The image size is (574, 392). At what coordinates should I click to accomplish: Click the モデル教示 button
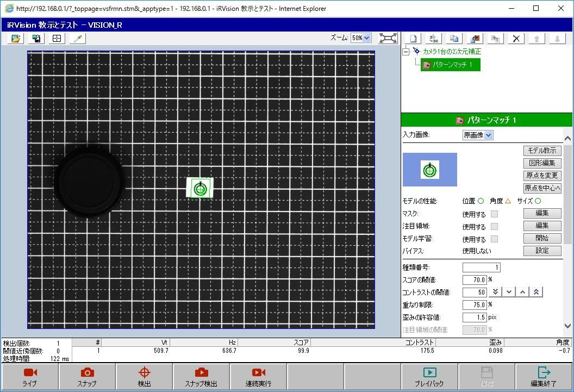pos(542,151)
